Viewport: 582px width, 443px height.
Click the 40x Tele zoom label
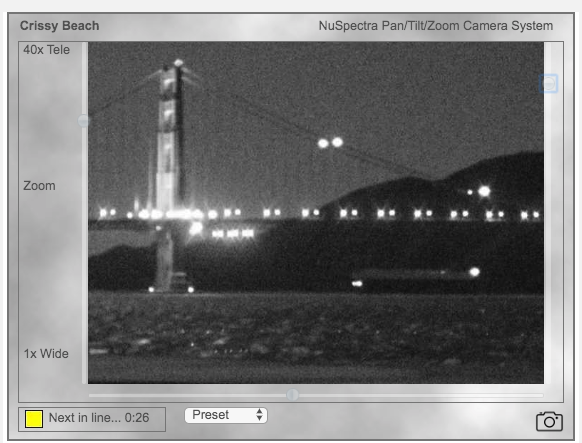coord(46,50)
